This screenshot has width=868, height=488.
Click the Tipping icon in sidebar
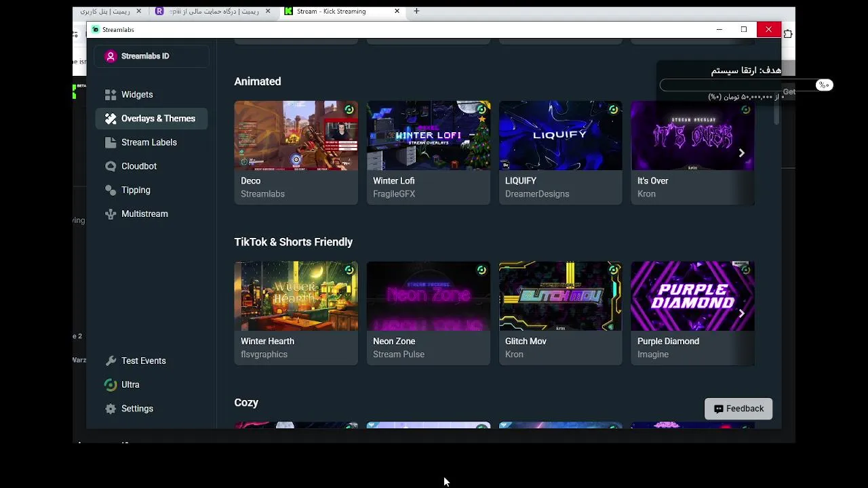pos(111,190)
